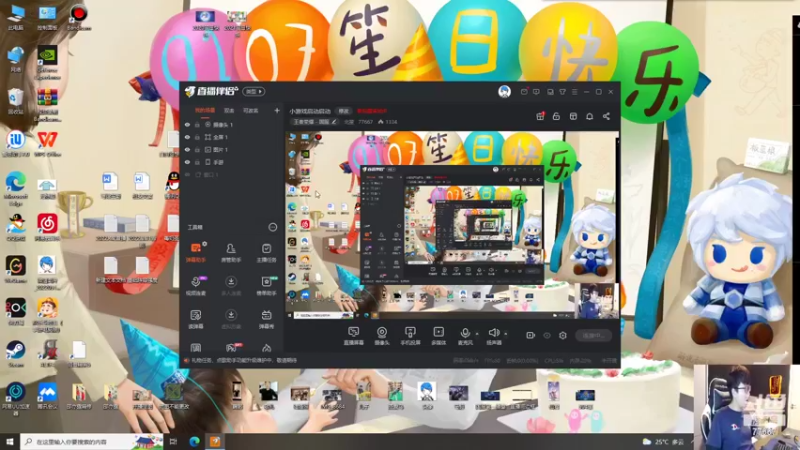Open the gift box icon with the red dot

(x=540, y=116)
